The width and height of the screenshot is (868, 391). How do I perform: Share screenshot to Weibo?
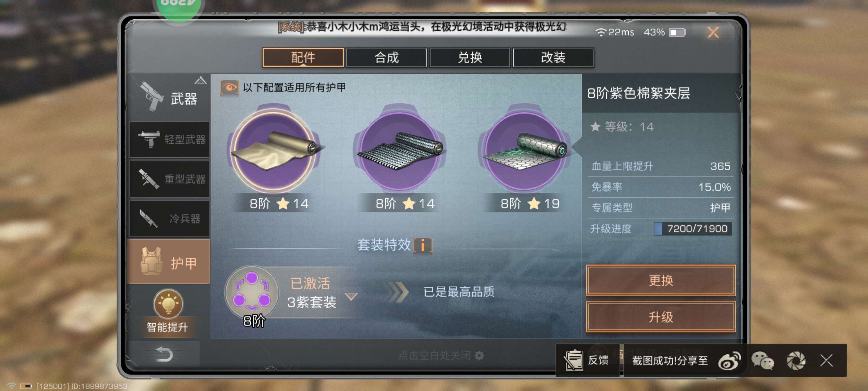[729, 361]
